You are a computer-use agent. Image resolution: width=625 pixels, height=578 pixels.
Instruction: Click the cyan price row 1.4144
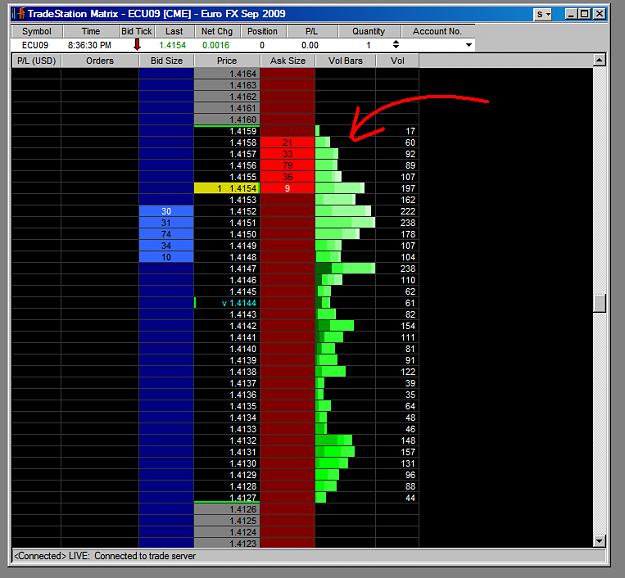pos(227,303)
